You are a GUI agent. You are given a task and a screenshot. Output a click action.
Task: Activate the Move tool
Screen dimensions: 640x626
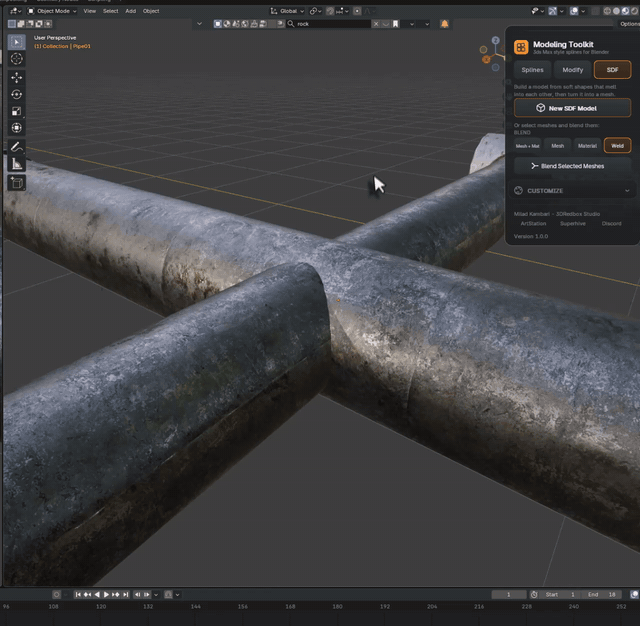click(17, 78)
